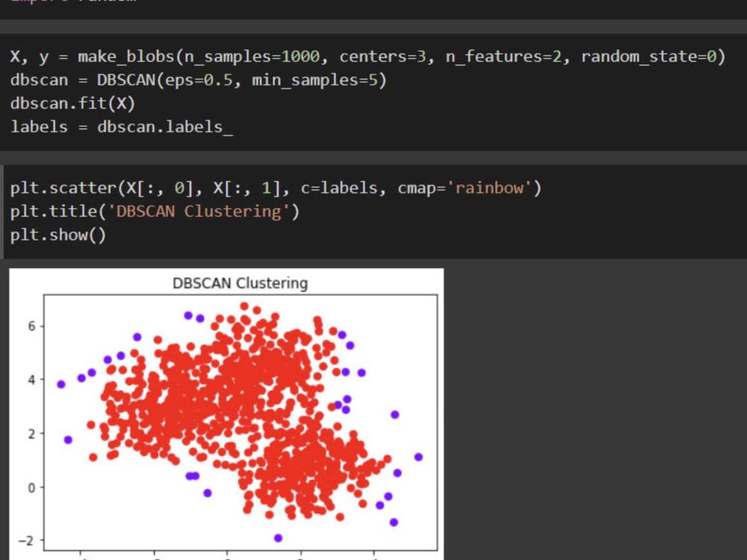Click the random_state=0 argument
The height and width of the screenshot is (560, 747).
[x=649, y=57]
